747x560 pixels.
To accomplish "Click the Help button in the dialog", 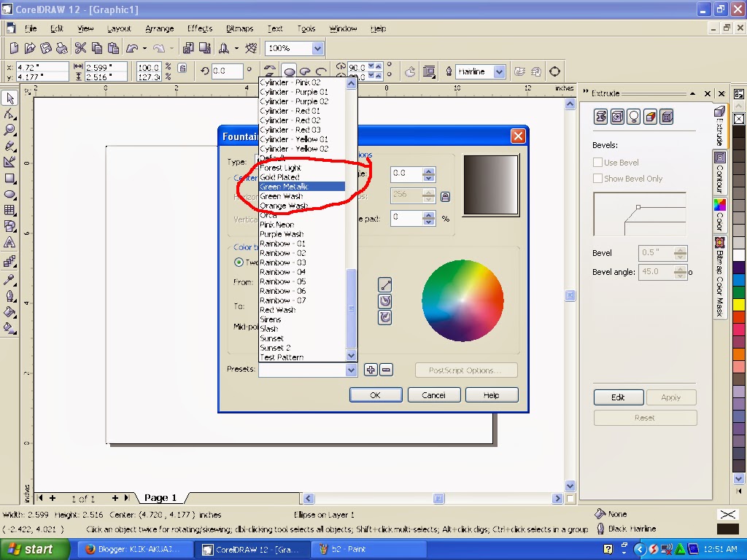I will coord(491,395).
